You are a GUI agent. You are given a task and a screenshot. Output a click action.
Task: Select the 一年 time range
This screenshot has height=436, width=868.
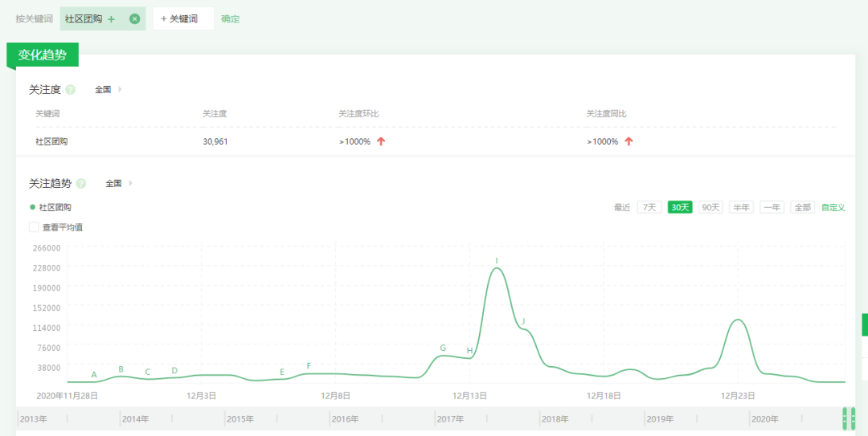772,207
